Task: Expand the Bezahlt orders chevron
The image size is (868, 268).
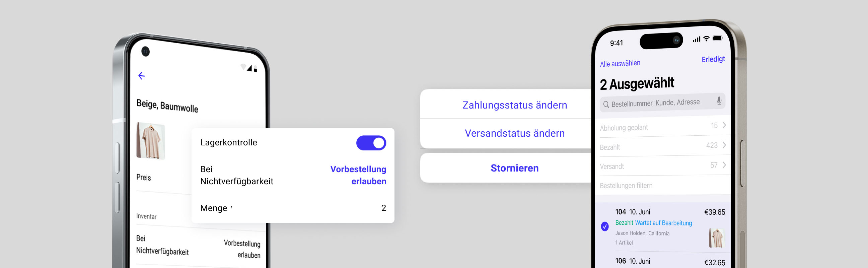Action: [x=724, y=145]
